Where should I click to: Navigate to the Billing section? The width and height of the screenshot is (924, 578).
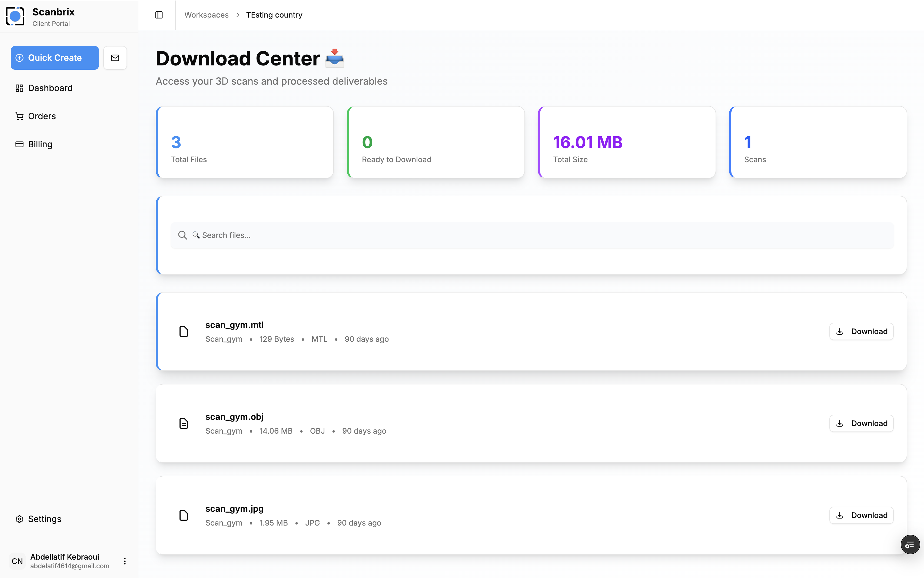(x=40, y=144)
